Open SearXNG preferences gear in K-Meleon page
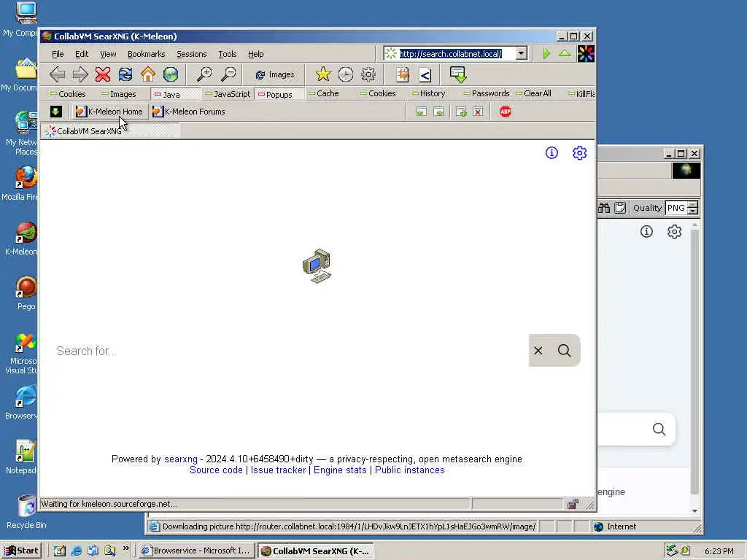 pos(579,153)
